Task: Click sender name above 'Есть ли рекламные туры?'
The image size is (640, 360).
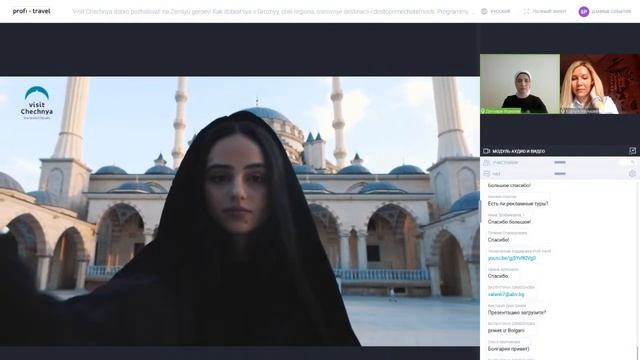Action: (x=502, y=197)
